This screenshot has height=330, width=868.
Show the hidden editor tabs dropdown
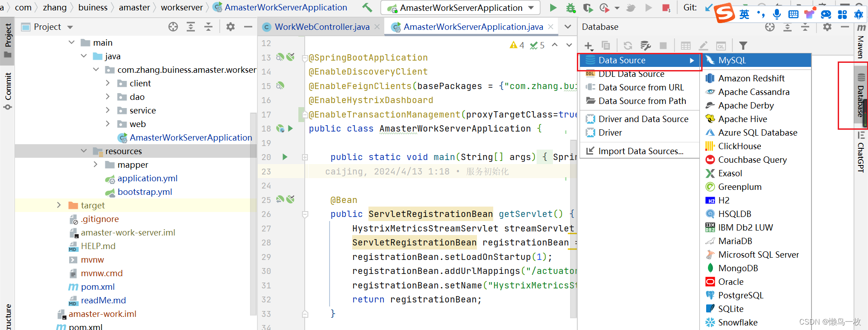click(568, 27)
